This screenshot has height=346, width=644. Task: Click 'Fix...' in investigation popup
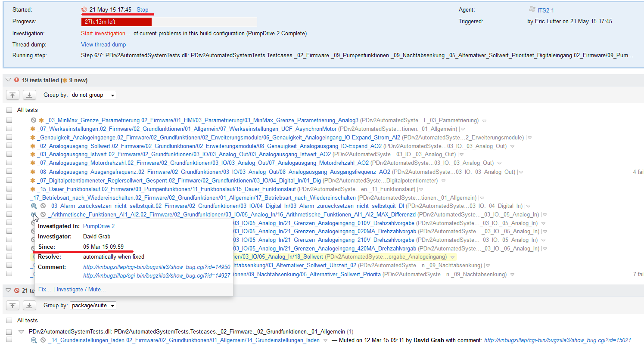coord(44,290)
